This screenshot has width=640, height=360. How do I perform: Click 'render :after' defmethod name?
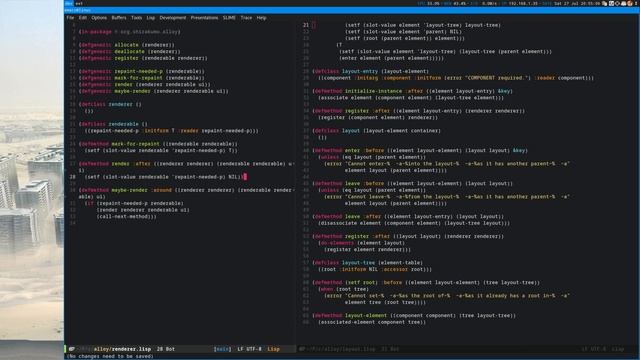click(x=131, y=163)
